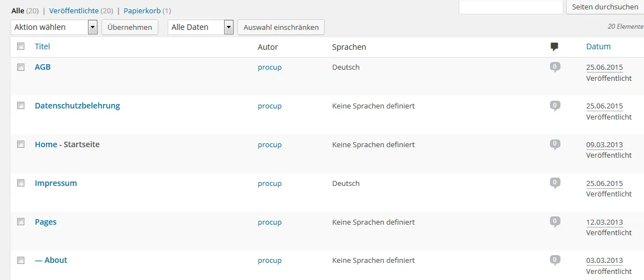Open comment bubble in Pages row
Image resolution: width=644 pixels, height=280 pixels.
click(555, 222)
